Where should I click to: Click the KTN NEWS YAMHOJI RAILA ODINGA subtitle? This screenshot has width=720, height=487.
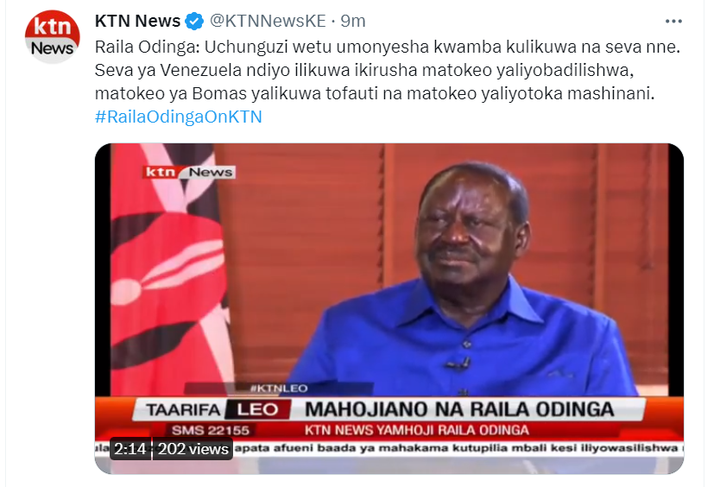pos(417,430)
